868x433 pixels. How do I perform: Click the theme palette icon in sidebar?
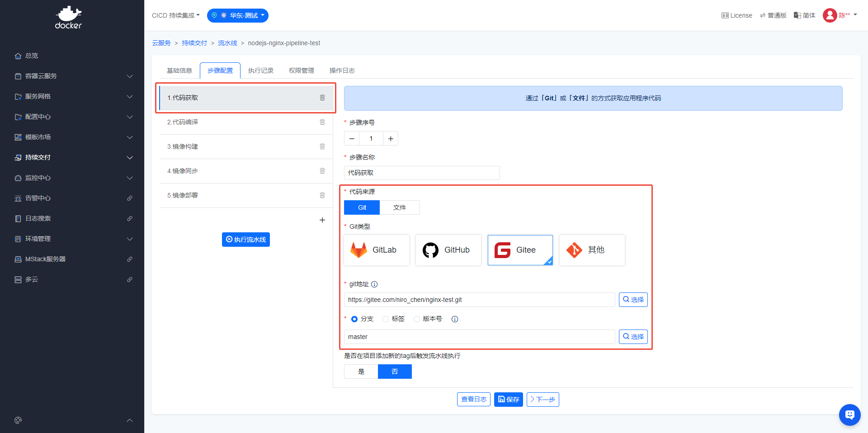pos(18,420)
